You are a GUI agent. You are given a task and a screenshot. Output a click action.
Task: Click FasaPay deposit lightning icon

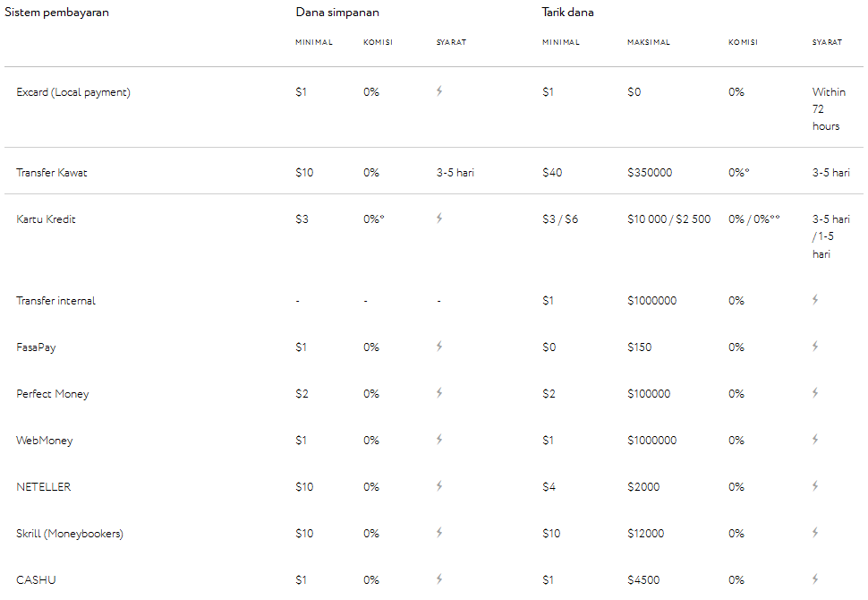tap(439, 347)
